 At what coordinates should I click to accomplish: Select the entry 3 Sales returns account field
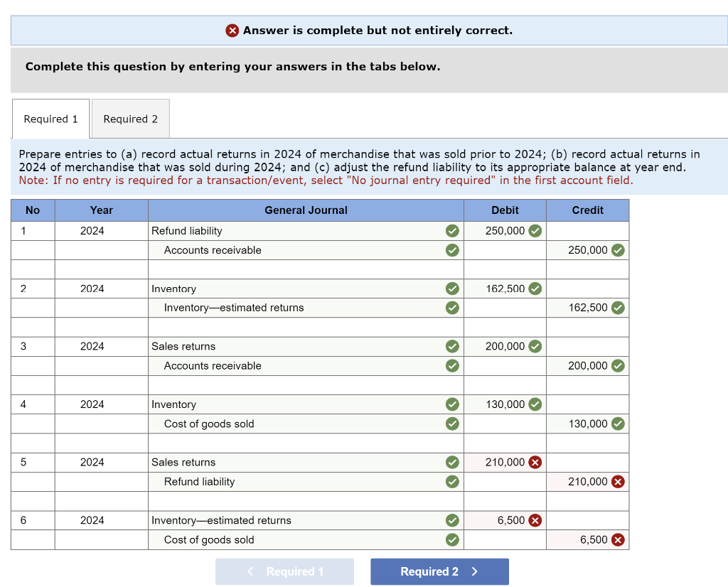coord(306,346)
